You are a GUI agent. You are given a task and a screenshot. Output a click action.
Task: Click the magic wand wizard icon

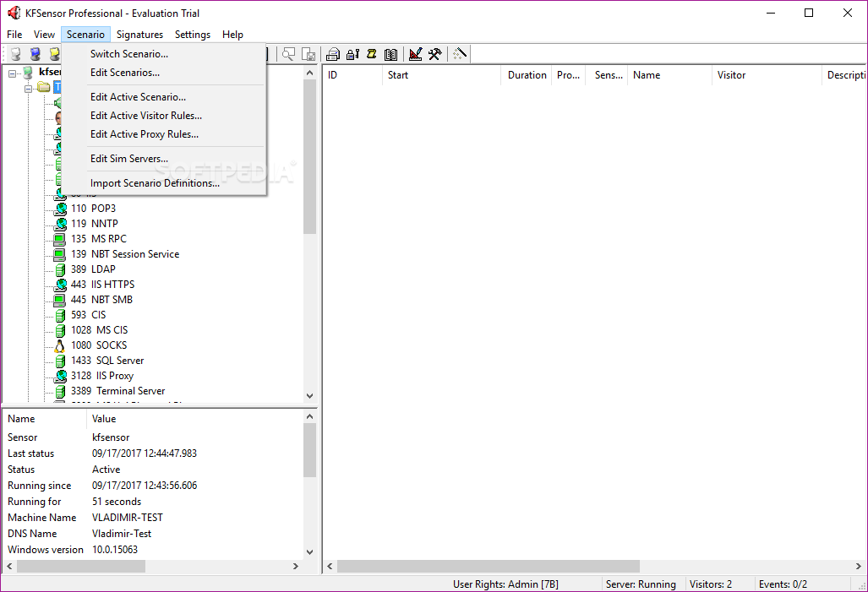460,54
